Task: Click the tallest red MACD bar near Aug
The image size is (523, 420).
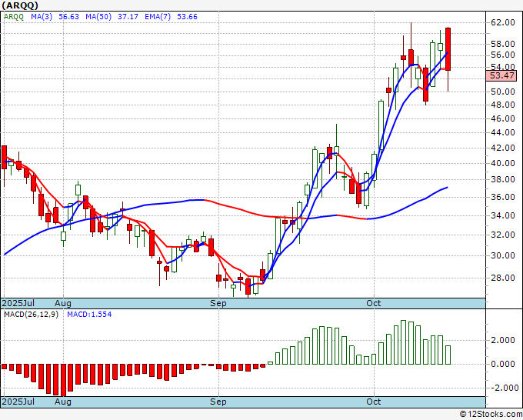Action: [x=63, y=380]
